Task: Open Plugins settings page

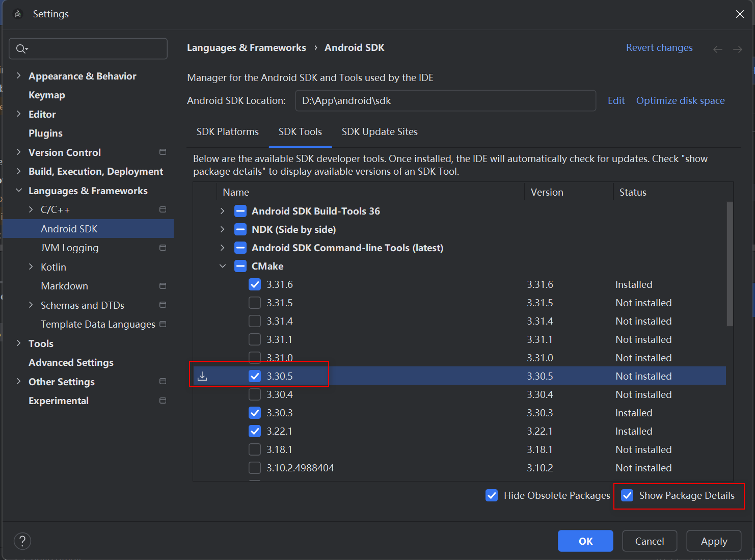Action: tap(46, 134)
